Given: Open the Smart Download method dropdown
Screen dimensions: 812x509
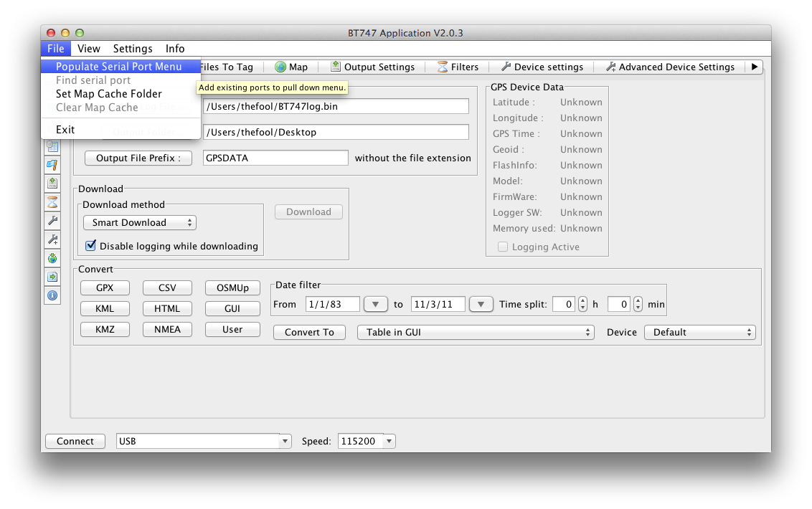Looking at the screenshot, I should click(140, 223).
